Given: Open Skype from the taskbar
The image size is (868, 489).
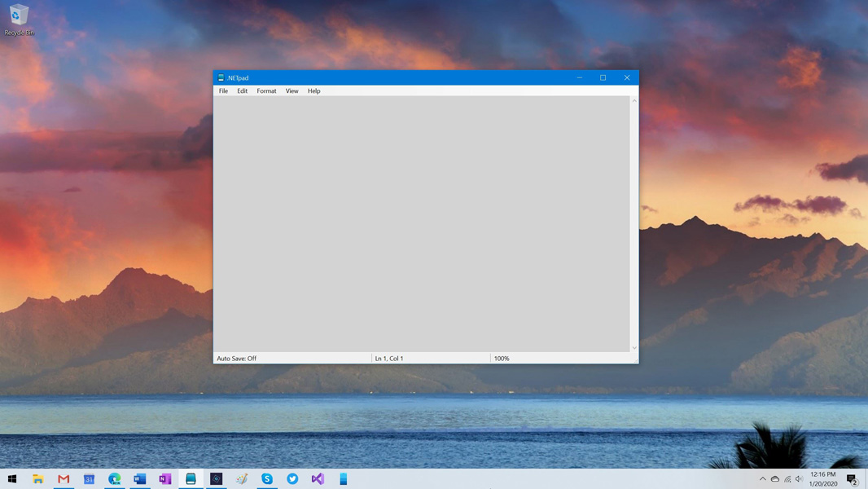Looking at the screenshot, I should (267, 479).
